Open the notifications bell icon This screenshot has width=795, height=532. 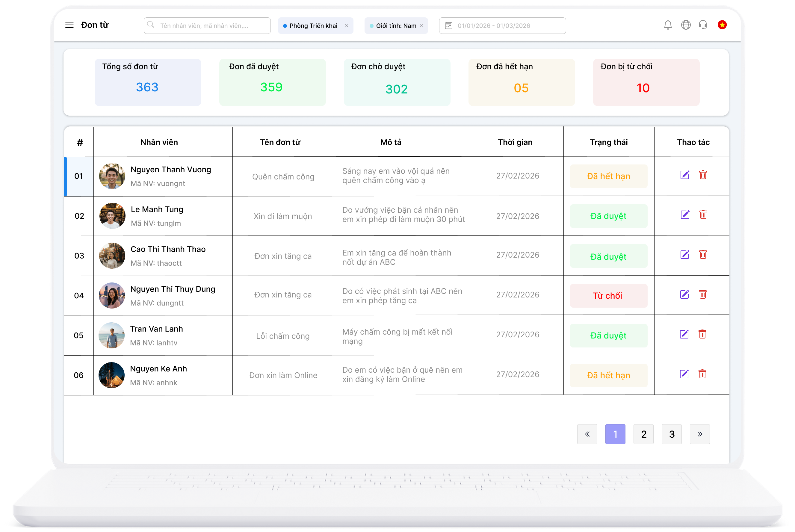pyautogui.click(x=668, y=25)
